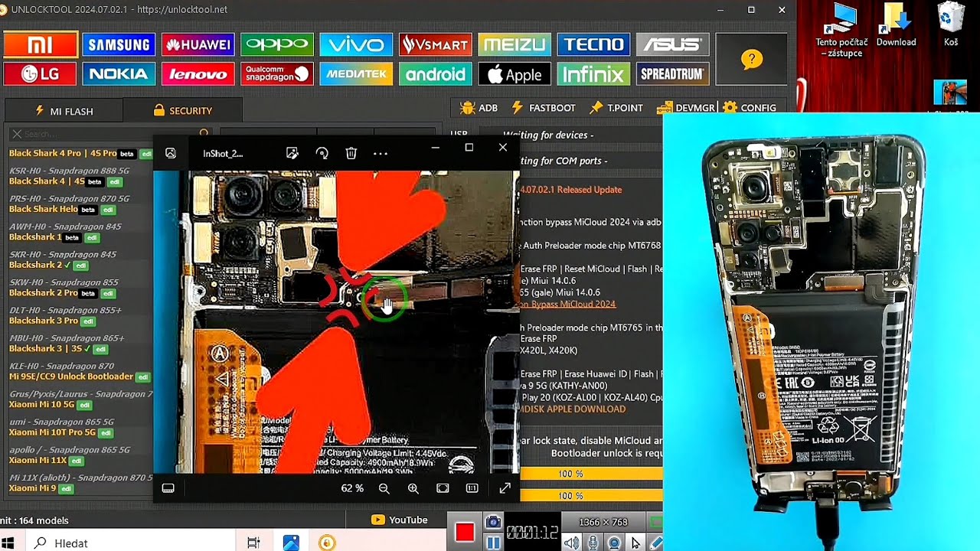Switch to the SECURITY tab
This screenshot has width=980, height=551.
183,111
